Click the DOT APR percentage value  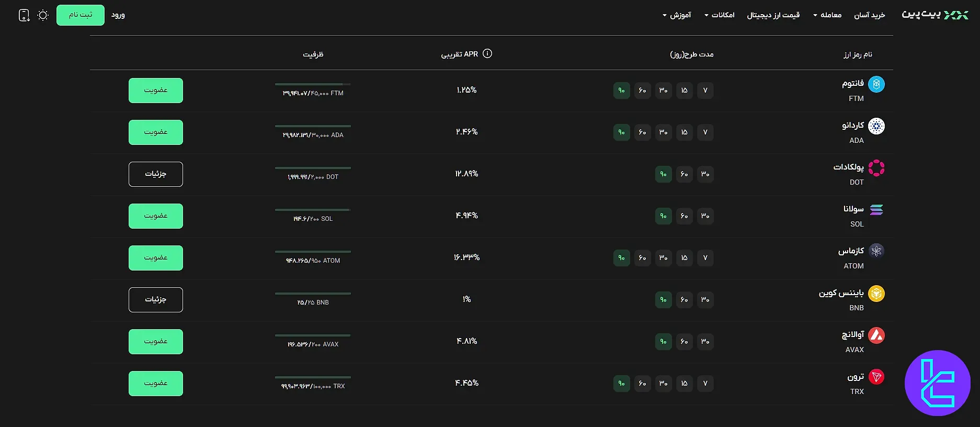click(x=466, y=174)
